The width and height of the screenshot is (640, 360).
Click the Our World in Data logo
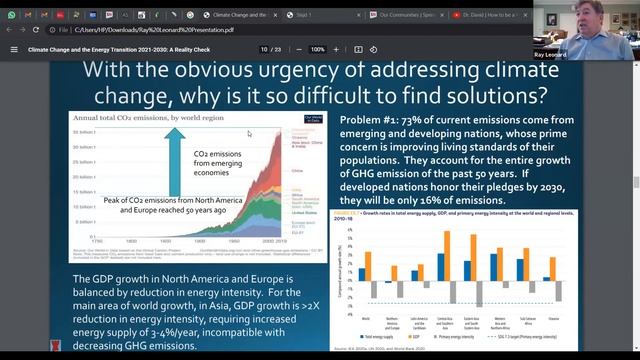click(x=313, y=119)
